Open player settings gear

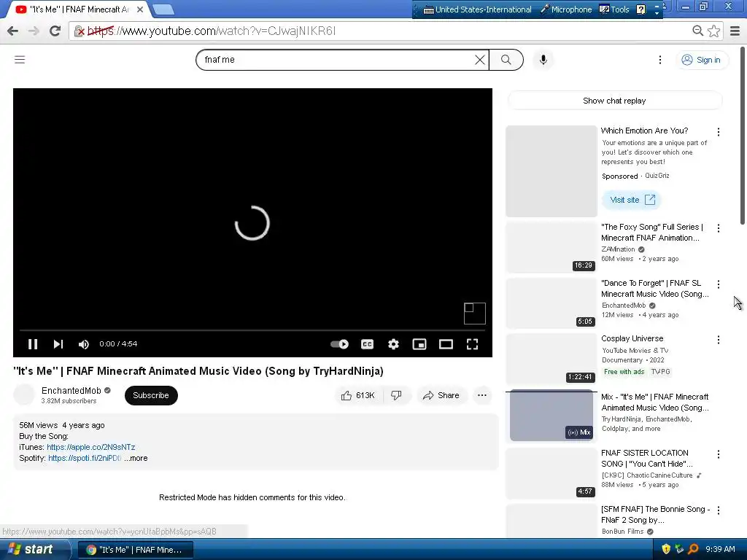[x=393, y=344]
